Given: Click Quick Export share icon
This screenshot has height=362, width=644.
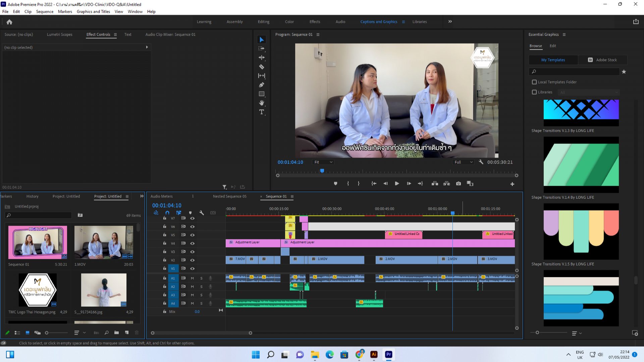Looking at the screenshot, I should click(636, 22).
